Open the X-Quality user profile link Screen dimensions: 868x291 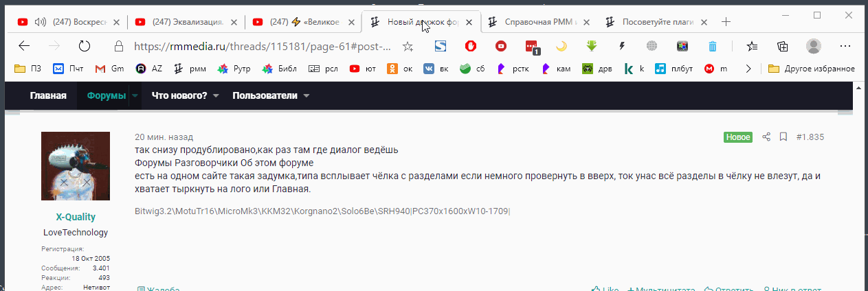click(x=76, y=217)
